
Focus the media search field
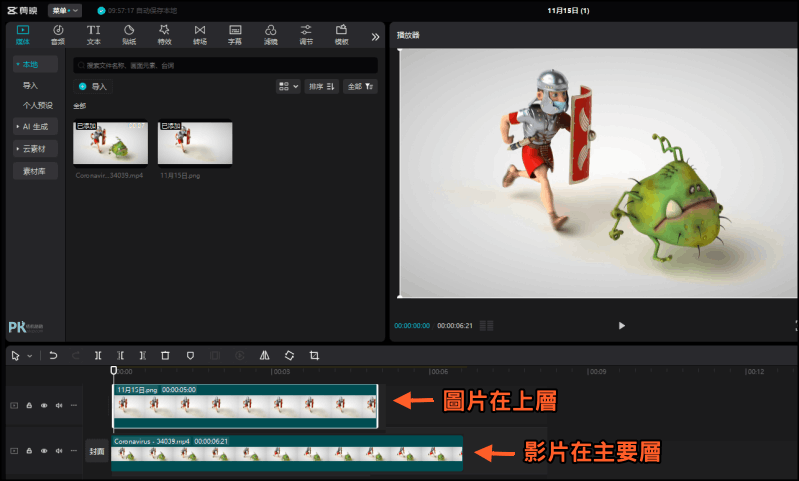(225, 65)
